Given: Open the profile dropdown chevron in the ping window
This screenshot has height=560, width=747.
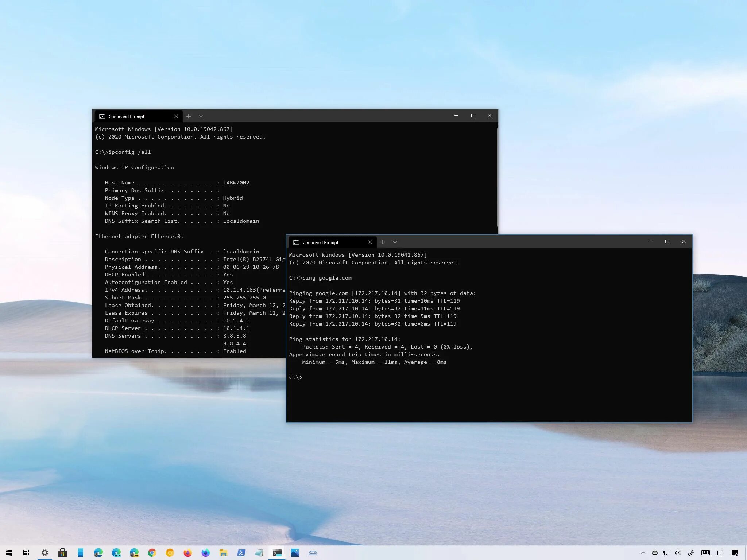Looking at the screenshot, I should [x=395, y=242].
